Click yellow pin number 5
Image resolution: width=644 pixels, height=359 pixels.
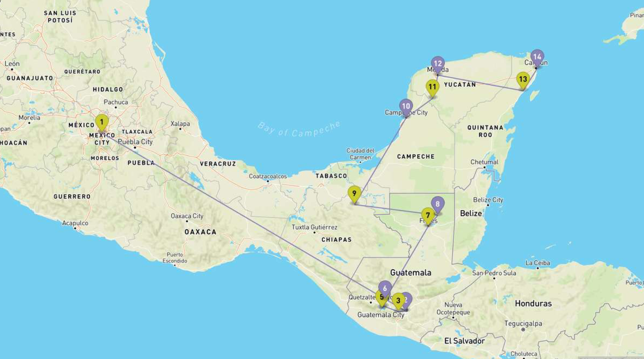coord(381,297)
